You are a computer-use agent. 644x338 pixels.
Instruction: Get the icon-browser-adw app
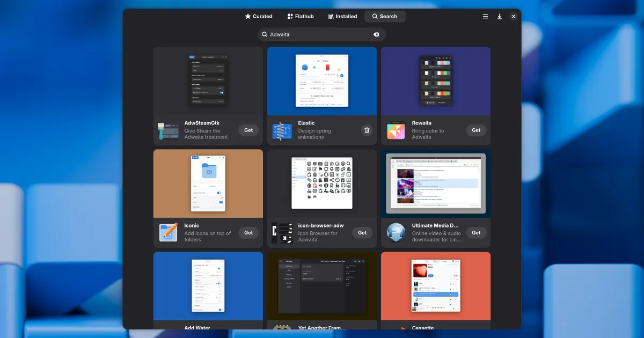pyautogui.click(x=362, y=232)
